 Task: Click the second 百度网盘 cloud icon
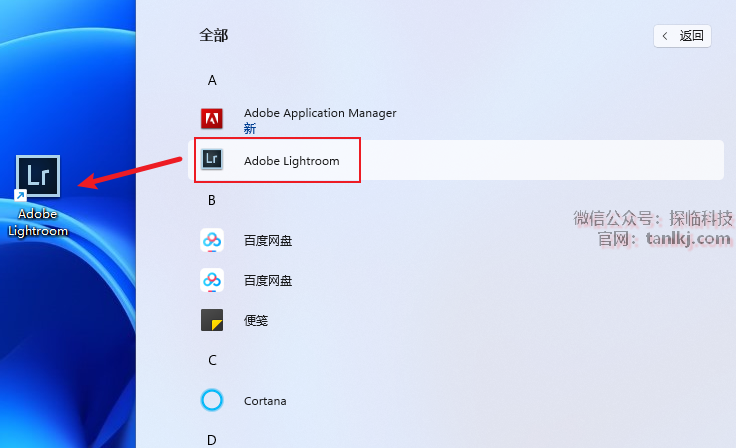(212, 280)
